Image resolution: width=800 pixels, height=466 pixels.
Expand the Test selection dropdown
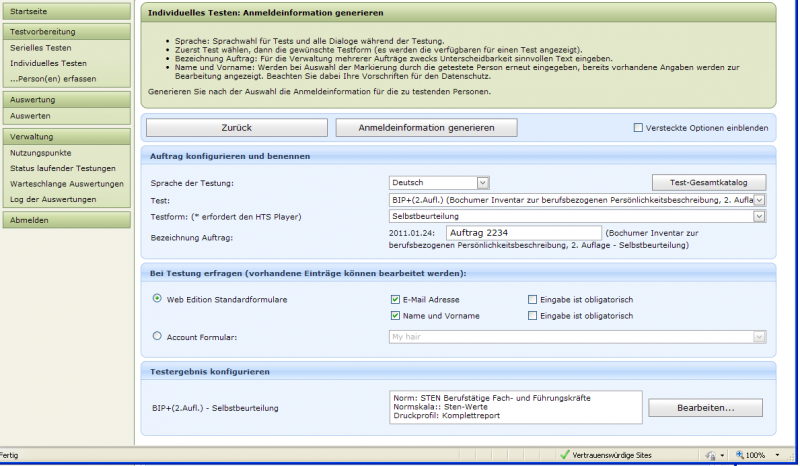pyautogui.click(x=759, y=200)
